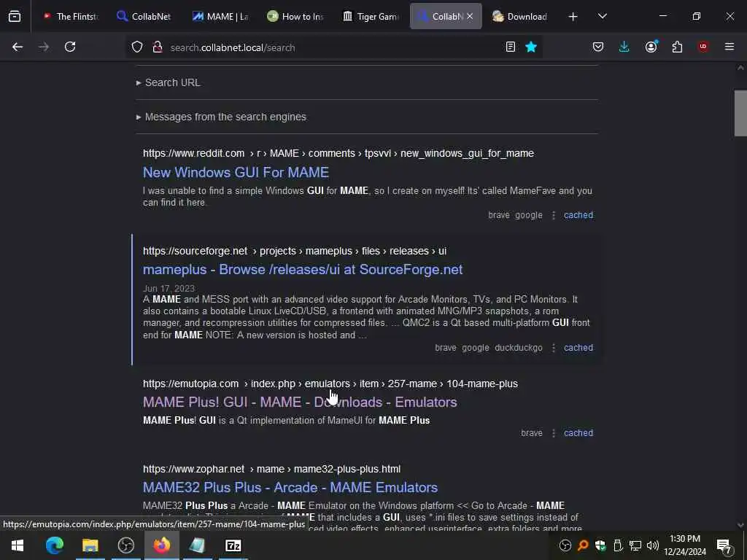Open more options for SourceForge result
Screen dimensions: 747x560
tap(554, 348)
